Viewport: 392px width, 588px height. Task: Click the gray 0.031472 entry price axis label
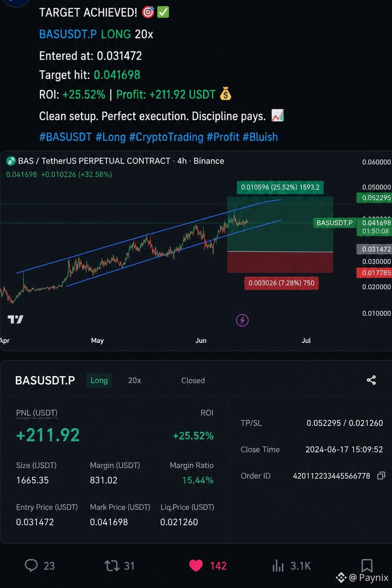(x=374, y=249)
